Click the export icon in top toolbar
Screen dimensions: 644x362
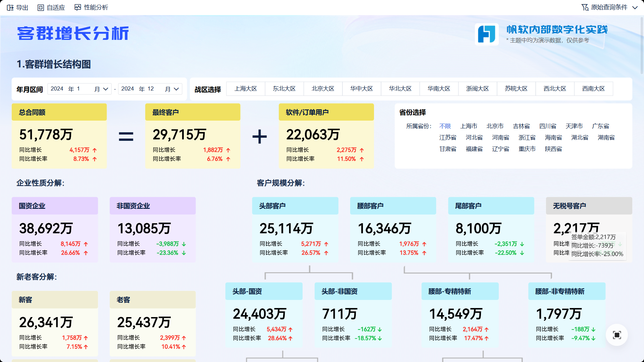pos(10,7)
